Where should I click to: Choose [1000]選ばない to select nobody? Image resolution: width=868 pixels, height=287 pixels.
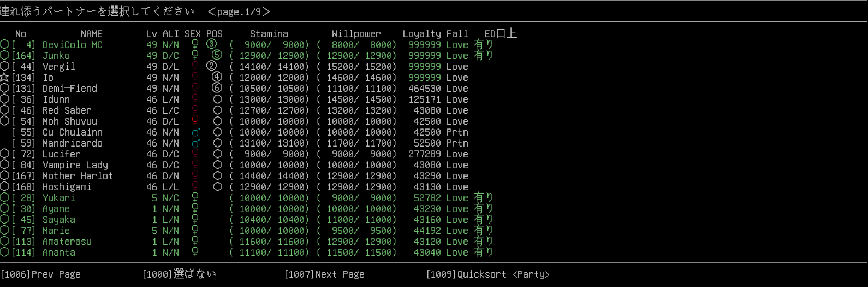click(x=179, y=274)
